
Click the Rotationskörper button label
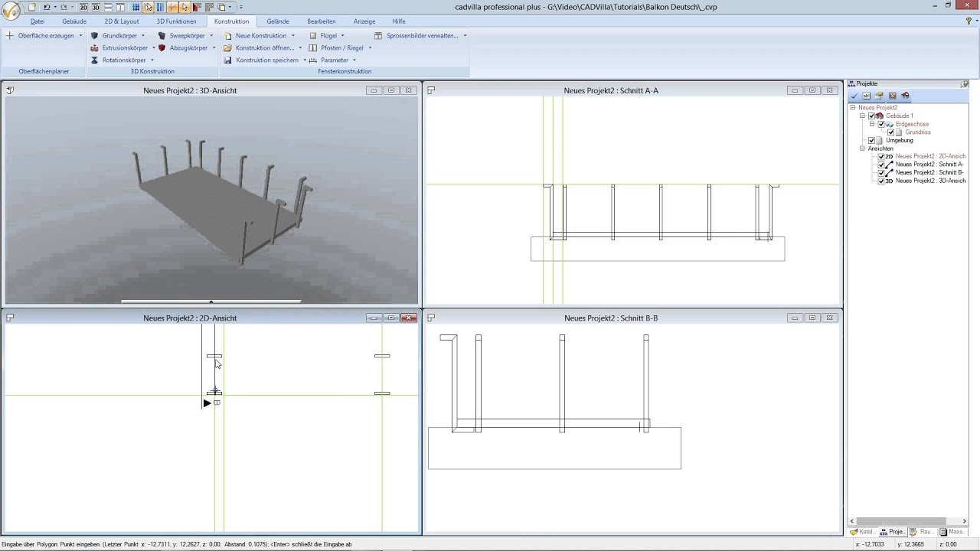124,60
